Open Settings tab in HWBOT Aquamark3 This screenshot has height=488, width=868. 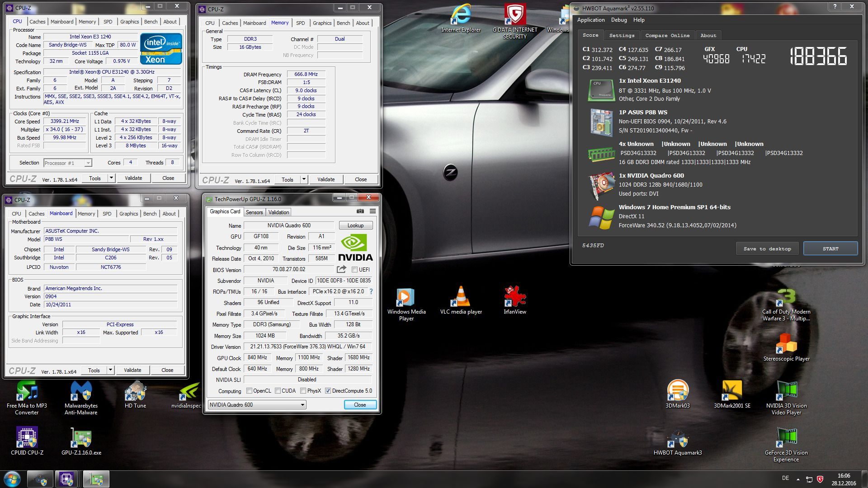pyautogui.click(x=622, y=35)
